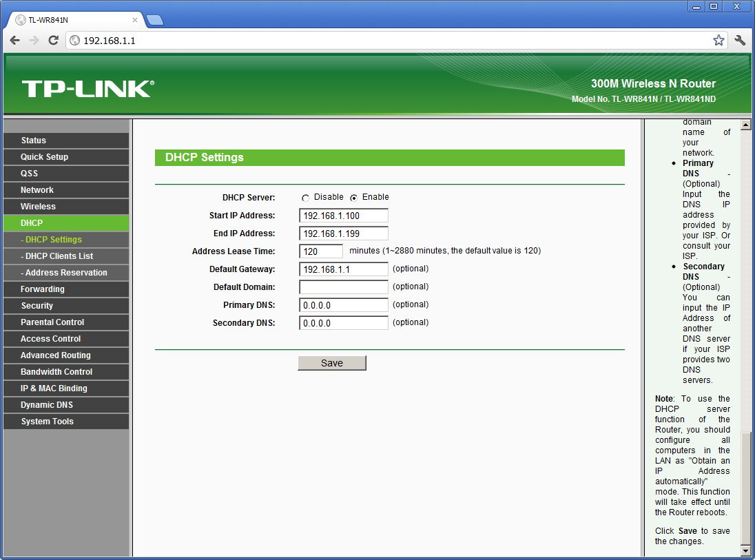Click the Default Gateway field
The image size is (755, 560).
[343, 269]
